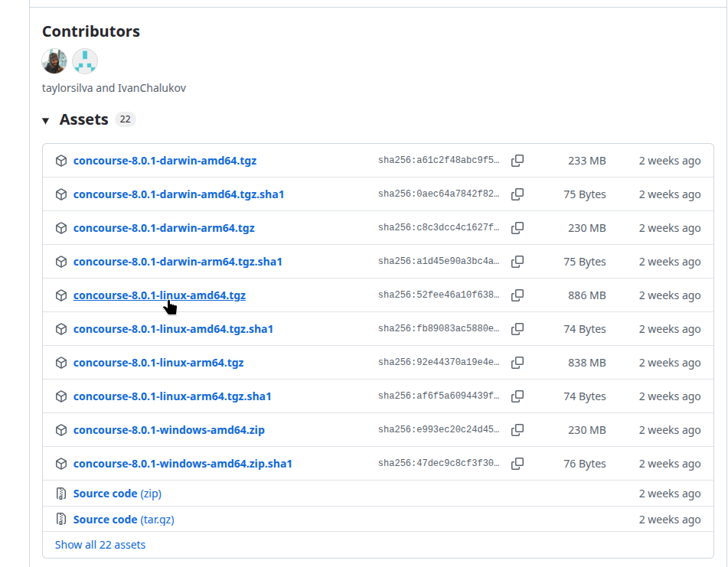
Task: Click the file icon beside Source code (tar.gz)
Action: coord(62,520)
